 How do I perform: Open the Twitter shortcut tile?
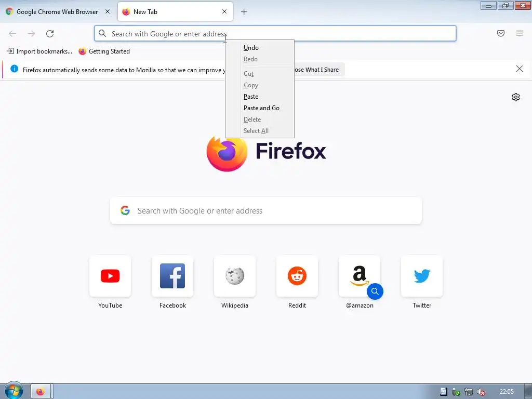tap(422, 276)
